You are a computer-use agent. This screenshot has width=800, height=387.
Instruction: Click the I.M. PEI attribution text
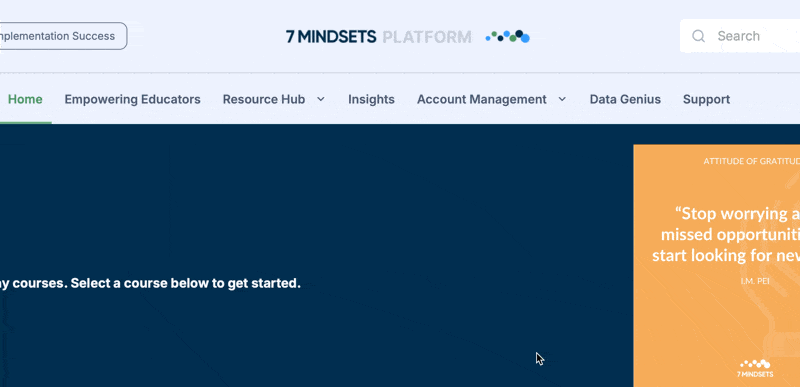755,281
